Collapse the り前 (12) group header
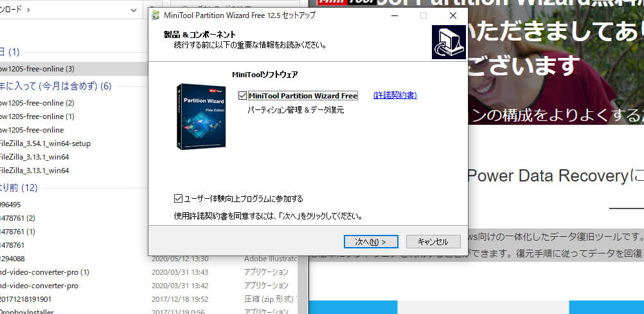 coord(19,188)
